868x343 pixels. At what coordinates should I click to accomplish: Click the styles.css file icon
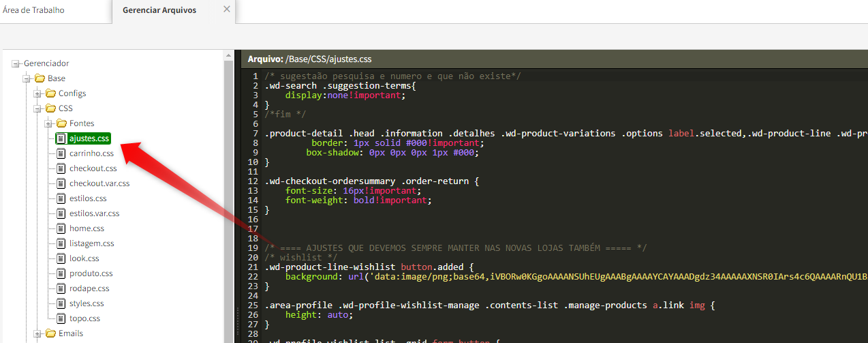click(61, 303)
